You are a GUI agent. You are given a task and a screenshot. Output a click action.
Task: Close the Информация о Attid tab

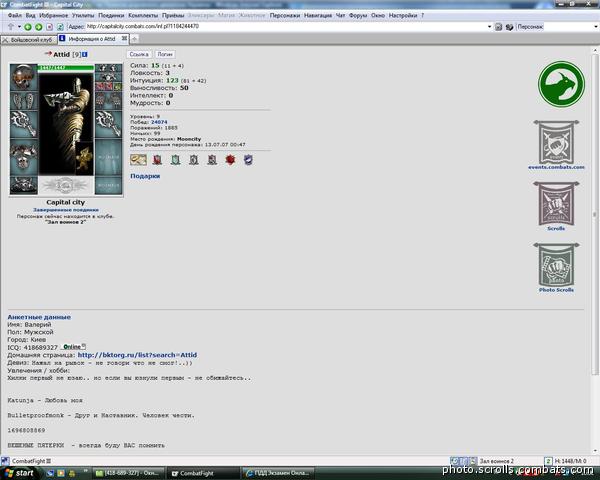click(x=124, y=39)
